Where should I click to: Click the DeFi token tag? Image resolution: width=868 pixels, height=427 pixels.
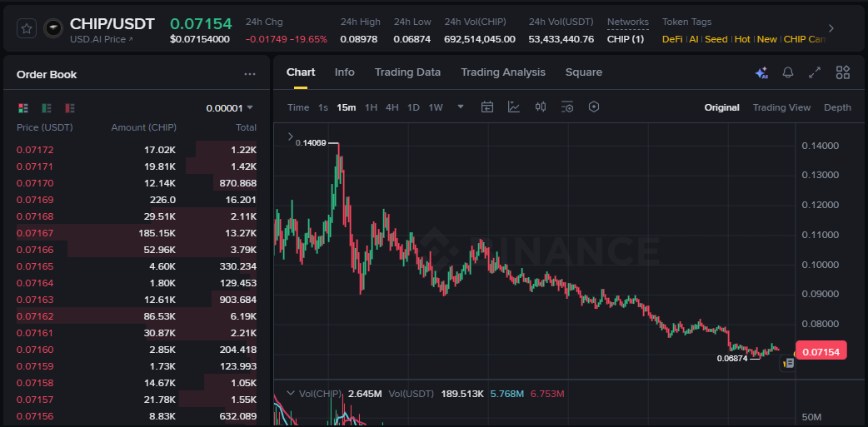672,39
